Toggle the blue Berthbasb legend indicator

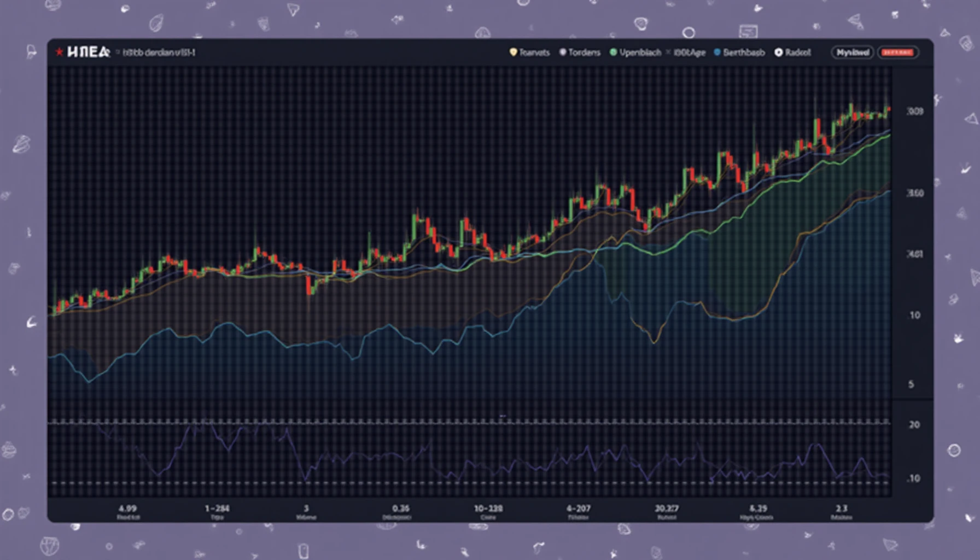point(717,52)
